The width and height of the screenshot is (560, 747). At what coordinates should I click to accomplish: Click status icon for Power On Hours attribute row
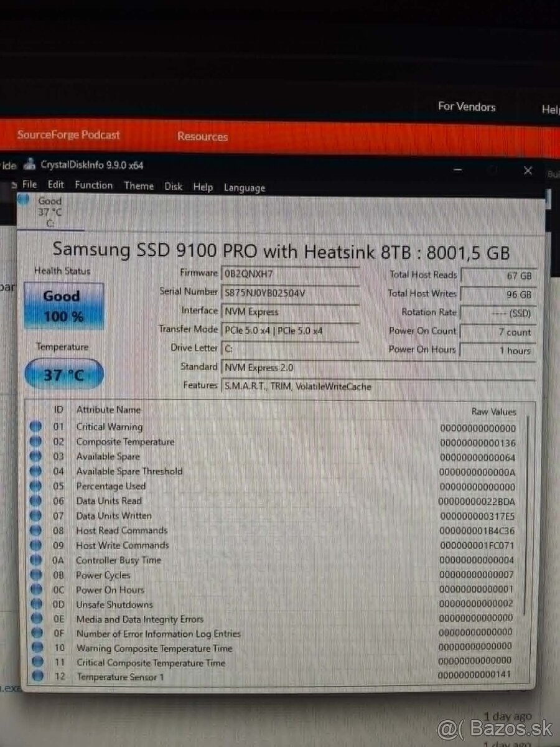(x=35, y=590)
